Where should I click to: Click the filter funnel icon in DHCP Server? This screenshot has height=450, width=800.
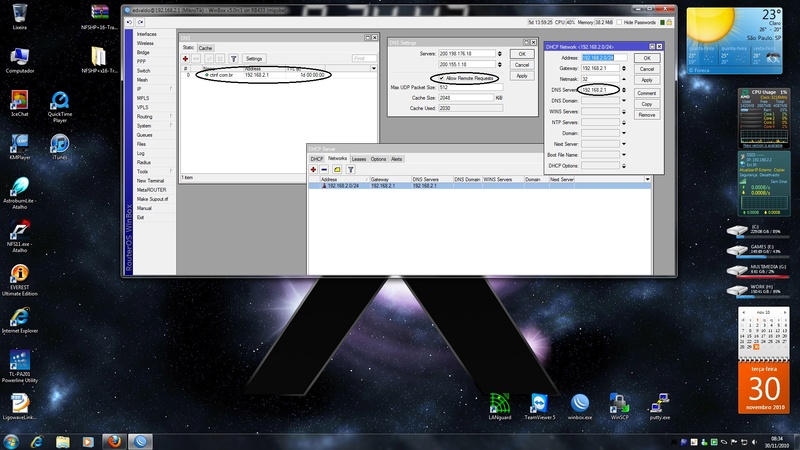coord(352,169)
